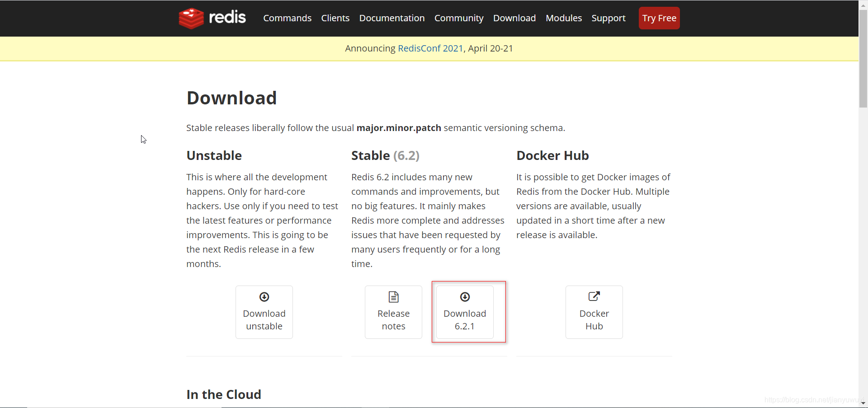Screen dimensions: 868x408
Task: Click the 'Unstable' section heading
Action: point(214,155)
